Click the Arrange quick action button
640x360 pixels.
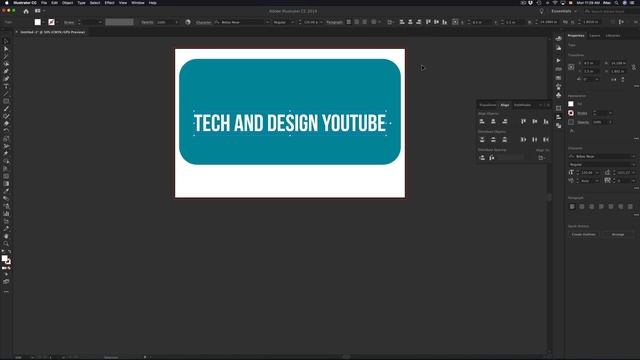pyautogui.click(x=618, y=235)
